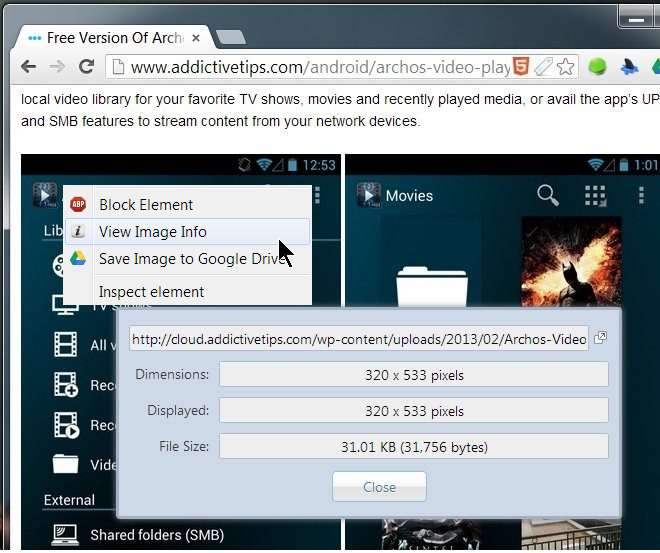Click the External section heading
Viewport: 660px width, 553px height.
pyautogui.click(x=69, y=500)
